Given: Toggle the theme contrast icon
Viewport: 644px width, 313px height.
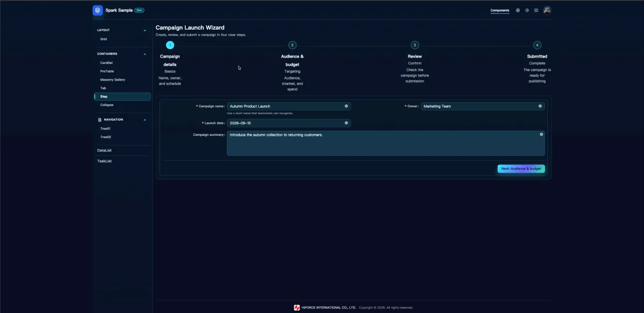Looking at the screenshot, I should tap(527, 10).
